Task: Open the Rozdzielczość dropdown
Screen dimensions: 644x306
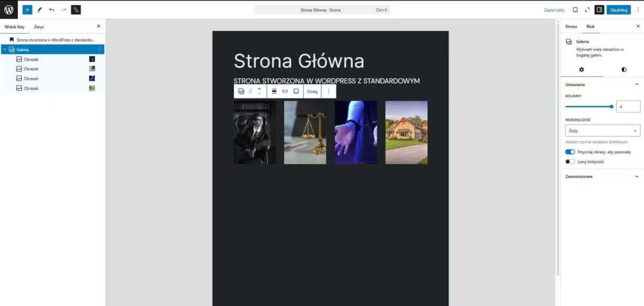Action: pos(602,131)
